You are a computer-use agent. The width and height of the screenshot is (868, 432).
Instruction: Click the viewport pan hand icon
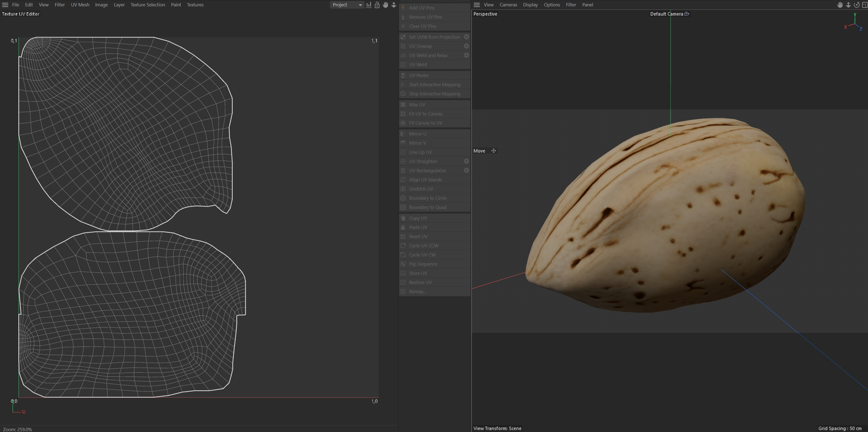(x=840, y=5)
